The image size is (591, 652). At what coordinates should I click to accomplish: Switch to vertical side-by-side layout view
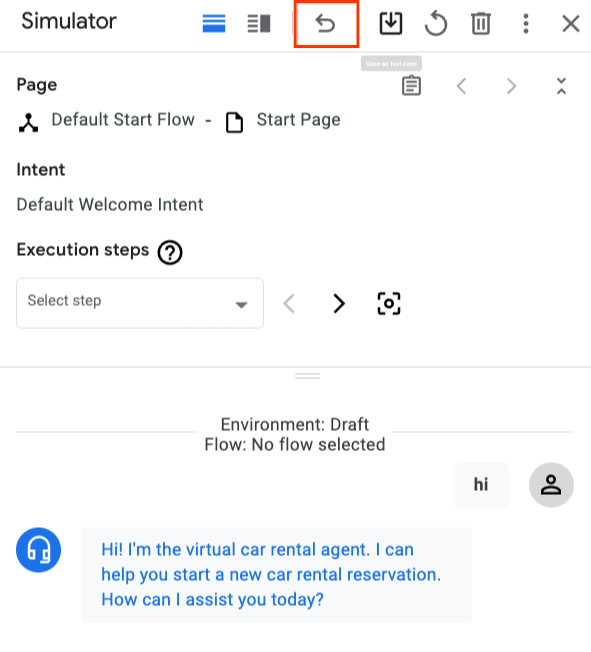click(259, 23)
